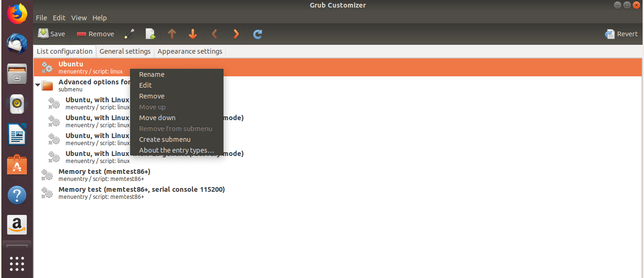
Task: Open the File menu
Action: pos(41,18)
